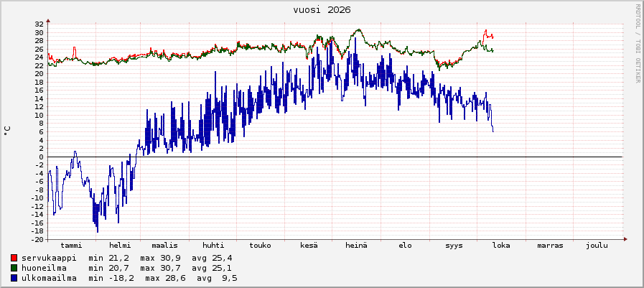Click the red servukaappi legend swatch

[x=14, y=258]
